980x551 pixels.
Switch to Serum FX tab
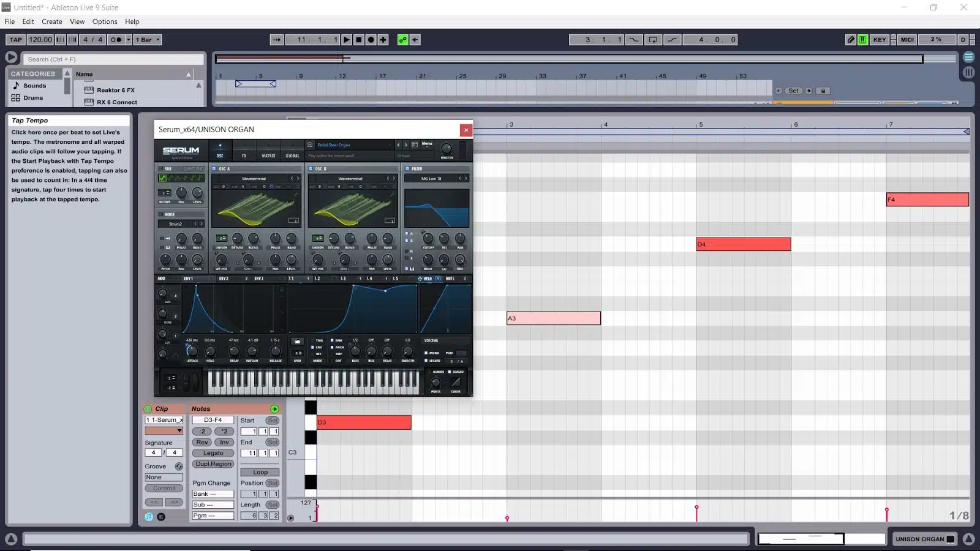click(x=244, y=156)
